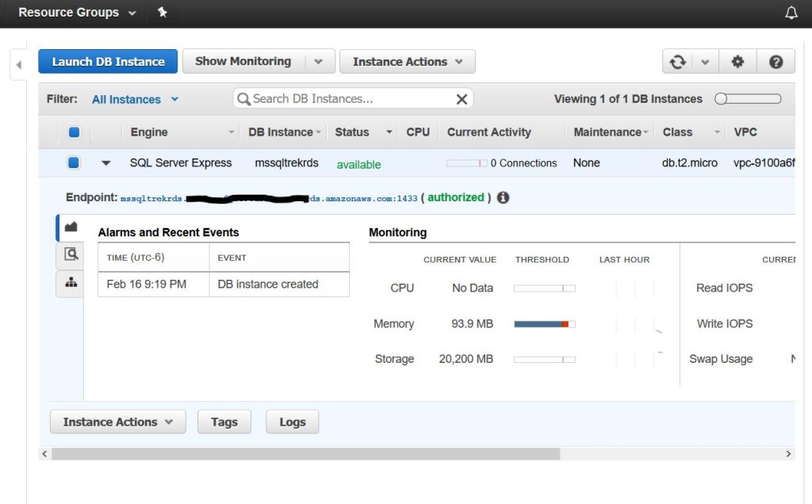This screenshot has width=812, height=504.
Task: Open the configuration details magnifier tab
Action: [x=71, y=254]
